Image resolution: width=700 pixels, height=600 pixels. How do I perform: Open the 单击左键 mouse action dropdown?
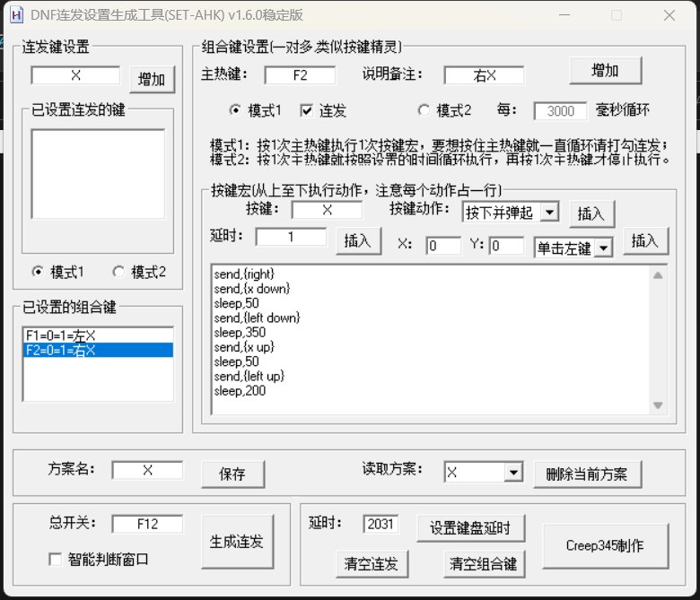pos(604,248)
